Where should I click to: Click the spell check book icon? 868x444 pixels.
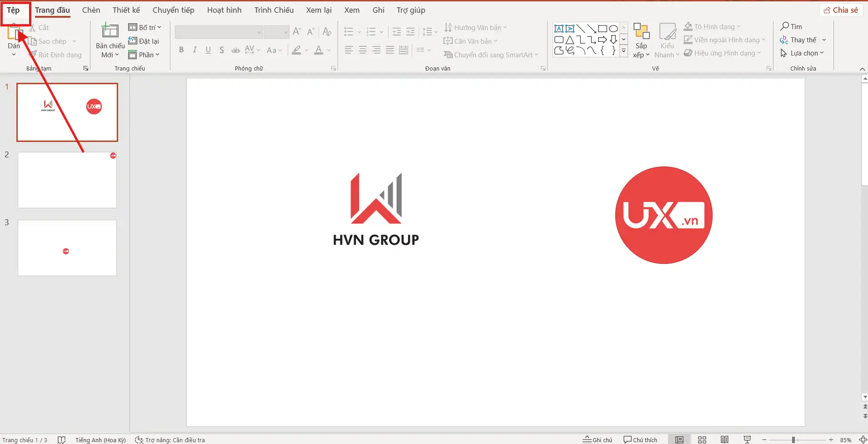point(62,439)
